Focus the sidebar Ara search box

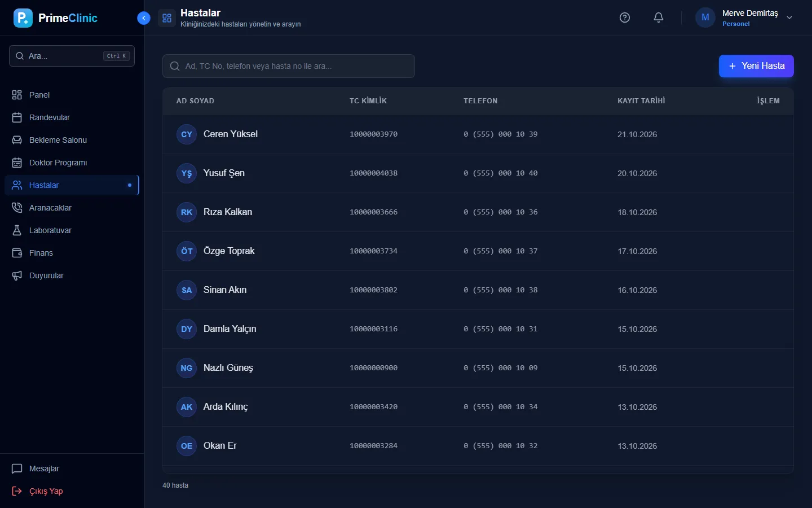pos(72,56)
